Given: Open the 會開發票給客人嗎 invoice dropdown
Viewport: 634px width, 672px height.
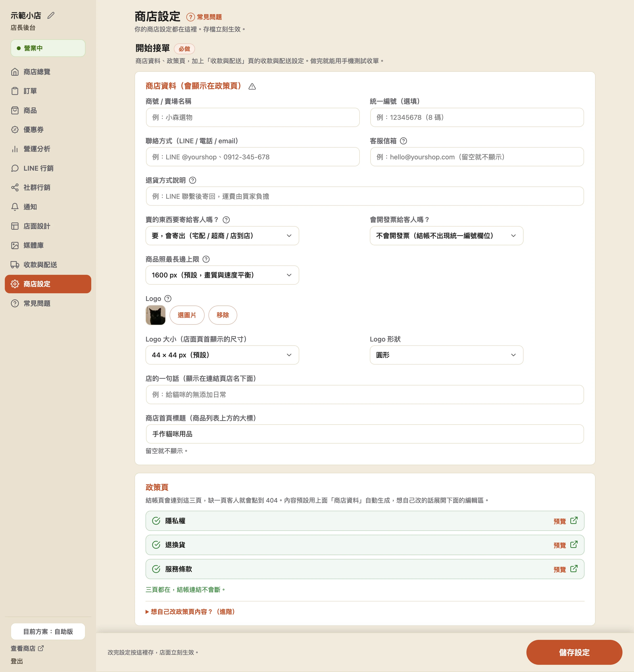Looking at the screenshot, I should click(447, 236).
